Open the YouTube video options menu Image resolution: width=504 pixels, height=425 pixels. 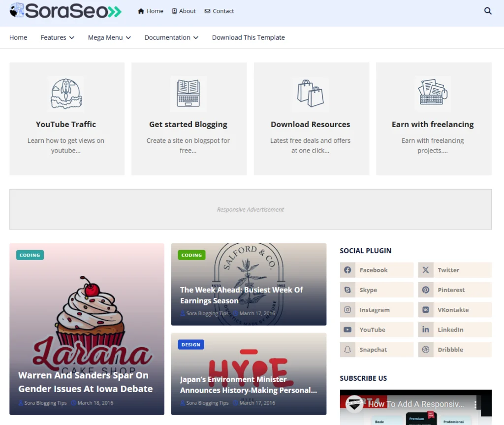[475, 404]
